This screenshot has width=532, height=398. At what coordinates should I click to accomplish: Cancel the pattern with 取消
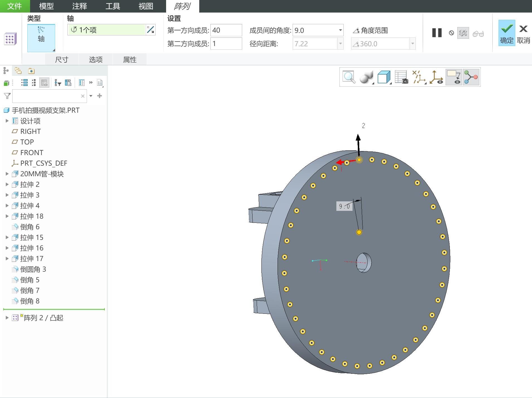523,33
